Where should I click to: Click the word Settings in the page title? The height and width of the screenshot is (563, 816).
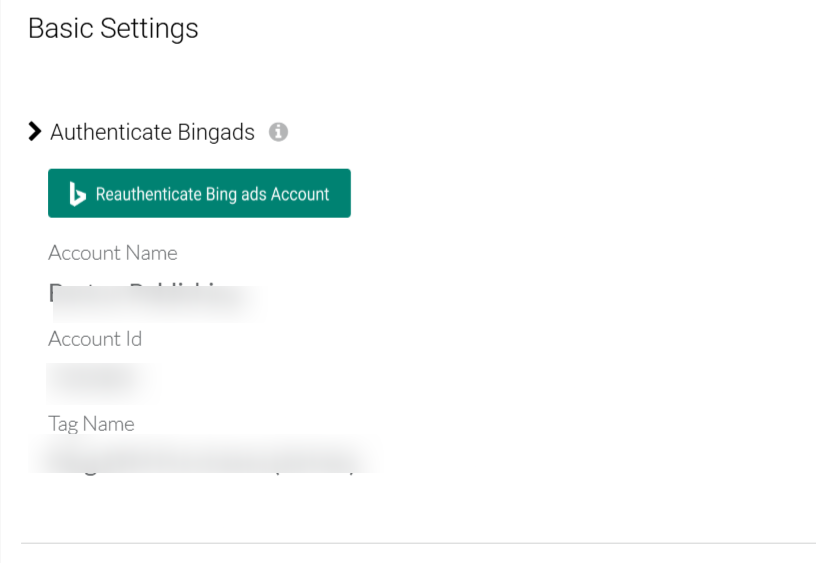pyautogui.click(x=149, y=29)
